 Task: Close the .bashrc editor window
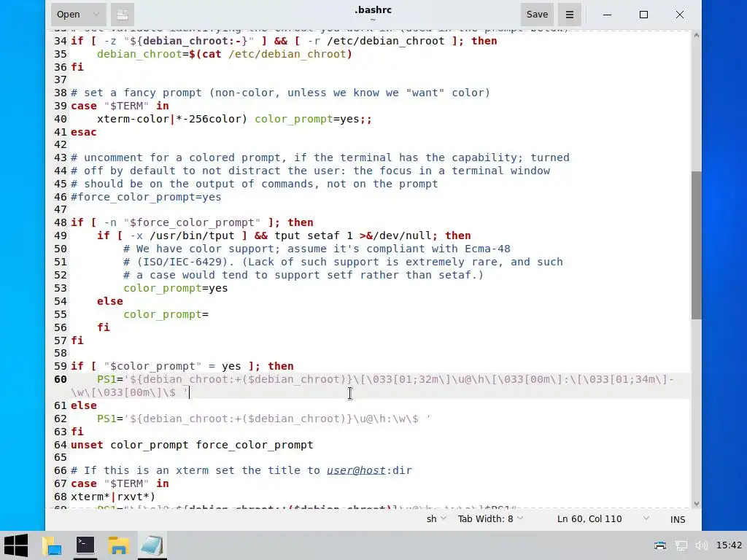pos(680,15)
